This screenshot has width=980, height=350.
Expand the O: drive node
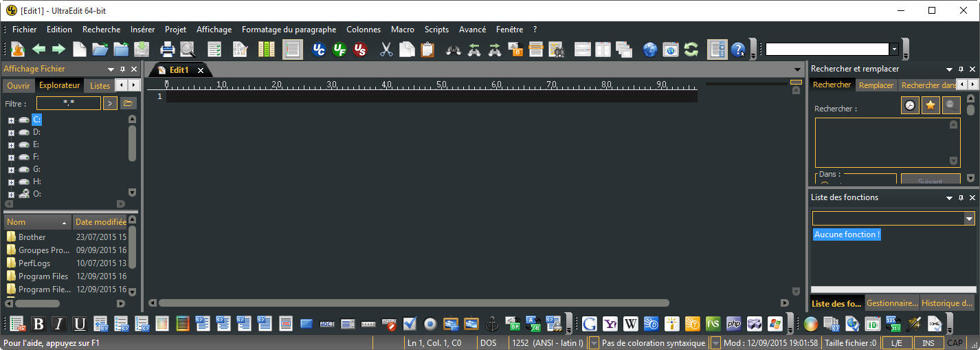(x=11, y=195)
